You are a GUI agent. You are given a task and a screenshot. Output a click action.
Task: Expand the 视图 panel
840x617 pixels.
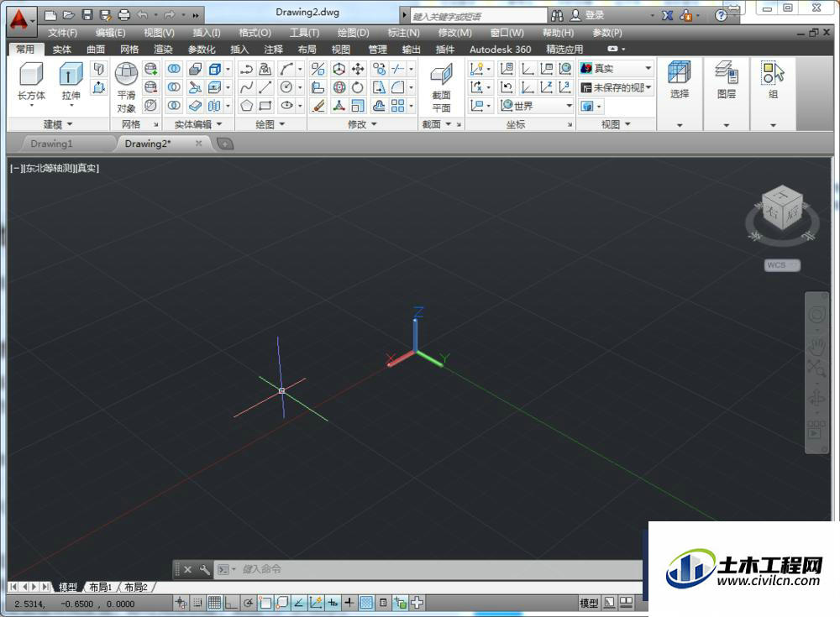[x=616, y=124]
